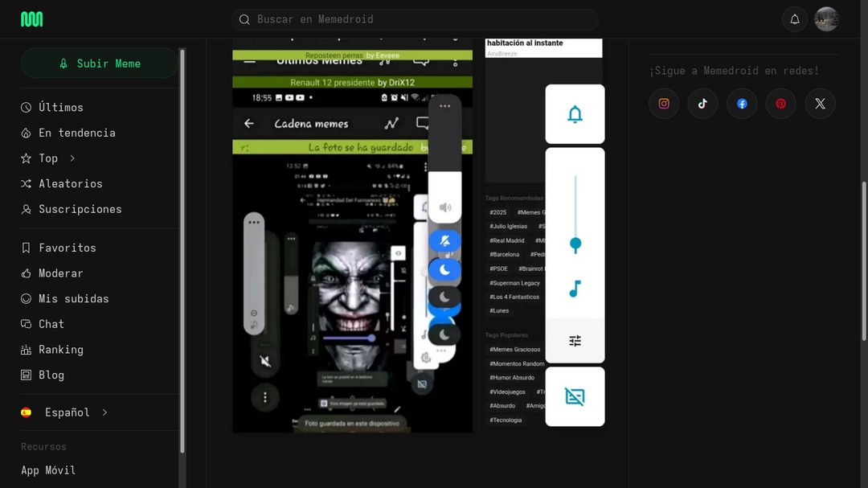Viewport: 868px width, 488px height.
Task: Click the three-dot circle button in meme
Action: click(265, 397)
